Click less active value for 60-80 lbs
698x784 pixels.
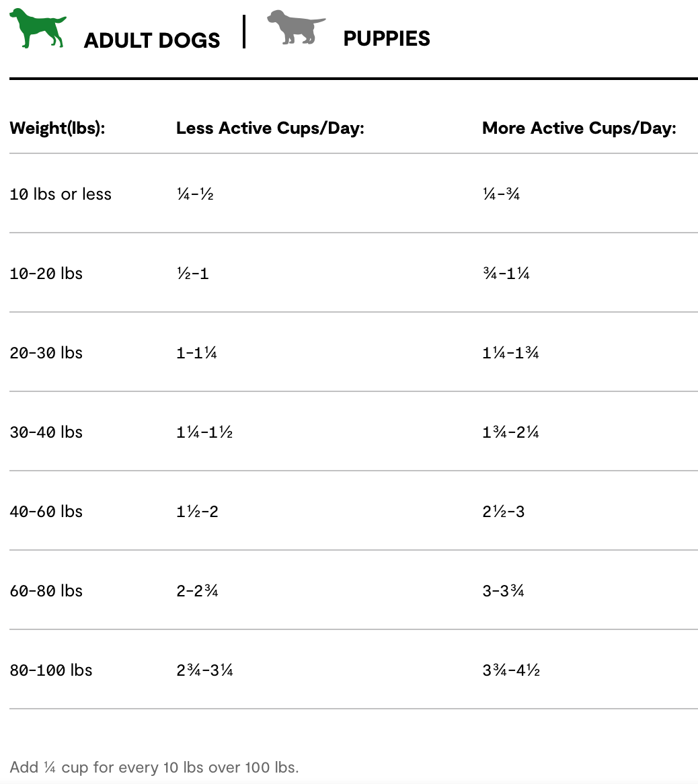(197, 591)
